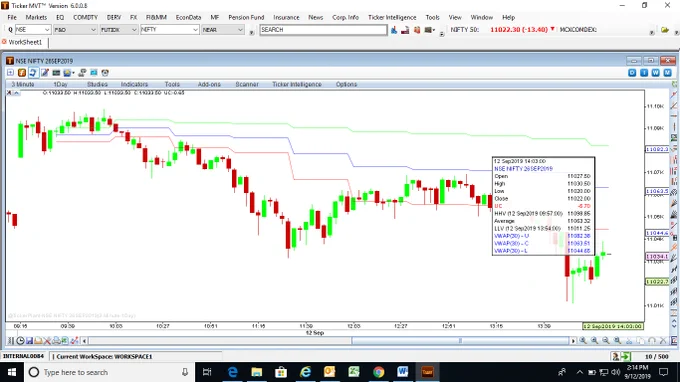Click the user profile icon in status bar
This screenshot has height=382, width=680.
(x=615, y=356)
